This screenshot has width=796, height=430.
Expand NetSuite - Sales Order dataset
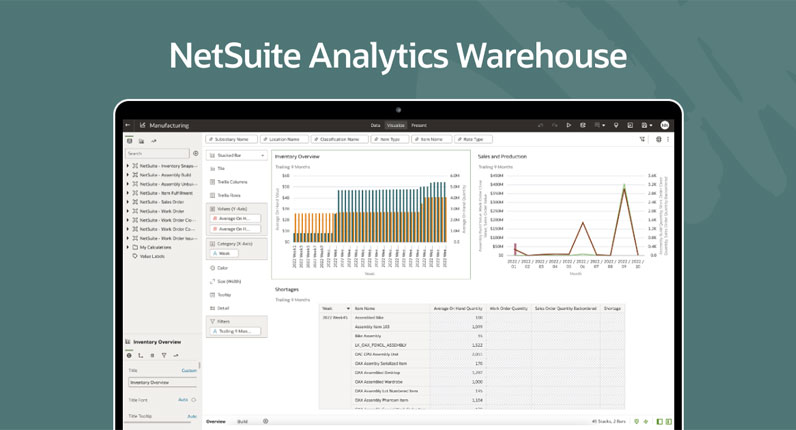pyautogui.click(x=128, y=202)
